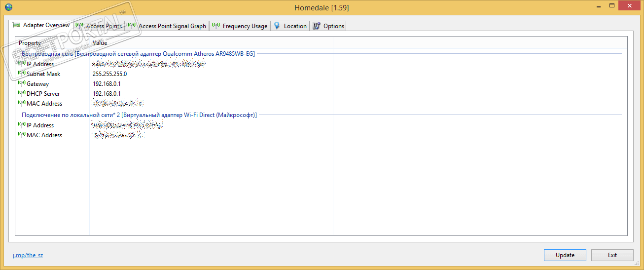Click the Value column header
The height and width of the screenshot is (270, 644).
click(211, 43)
